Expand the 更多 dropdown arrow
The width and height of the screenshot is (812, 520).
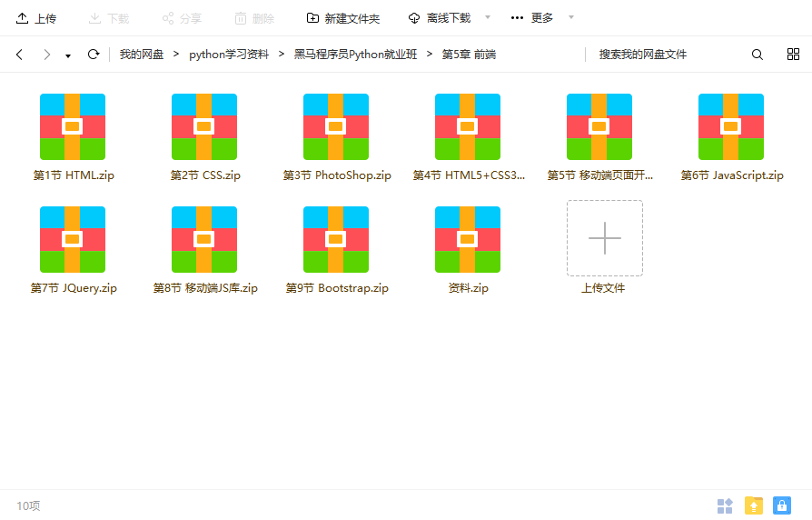571,17
